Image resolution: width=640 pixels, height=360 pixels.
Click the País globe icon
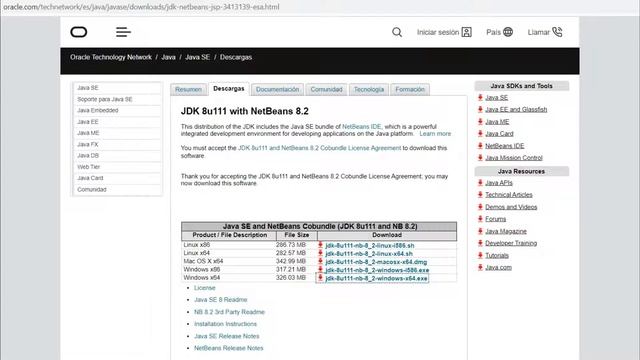coord(508,32)
